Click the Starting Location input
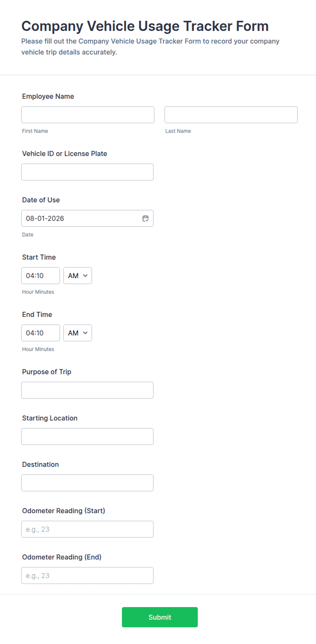Viewport: 316px width, 644px height. [x=87, y=436]
